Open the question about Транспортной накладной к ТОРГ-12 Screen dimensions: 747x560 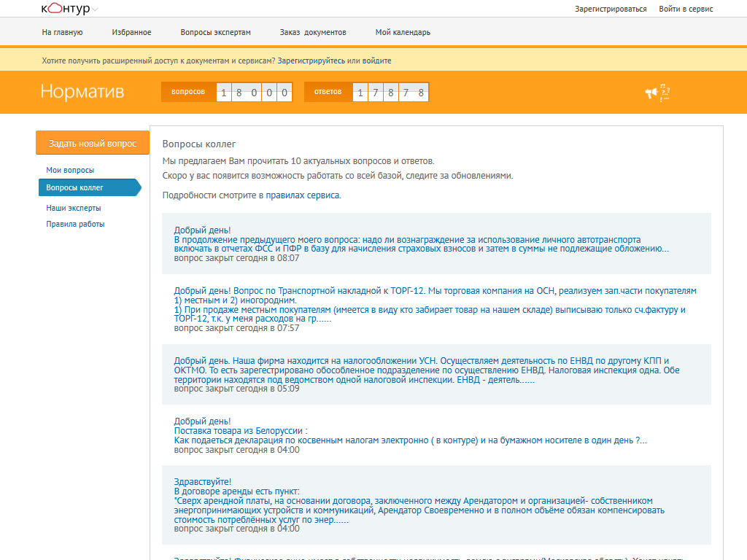click(435, 305)
